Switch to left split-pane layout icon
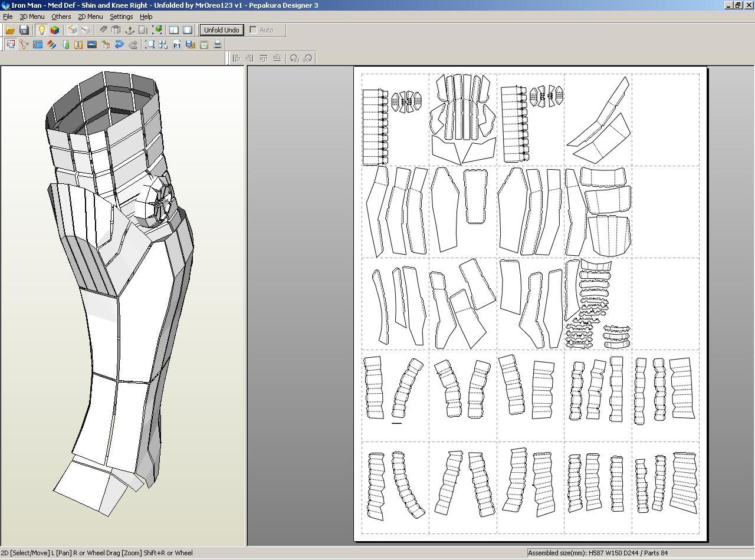This screenshot has width=755, height=560. click(x=174, y=30)
